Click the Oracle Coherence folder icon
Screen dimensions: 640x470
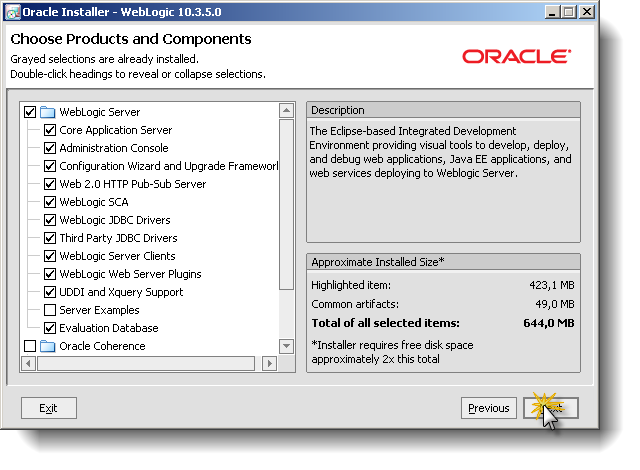(x=48, y=346)
